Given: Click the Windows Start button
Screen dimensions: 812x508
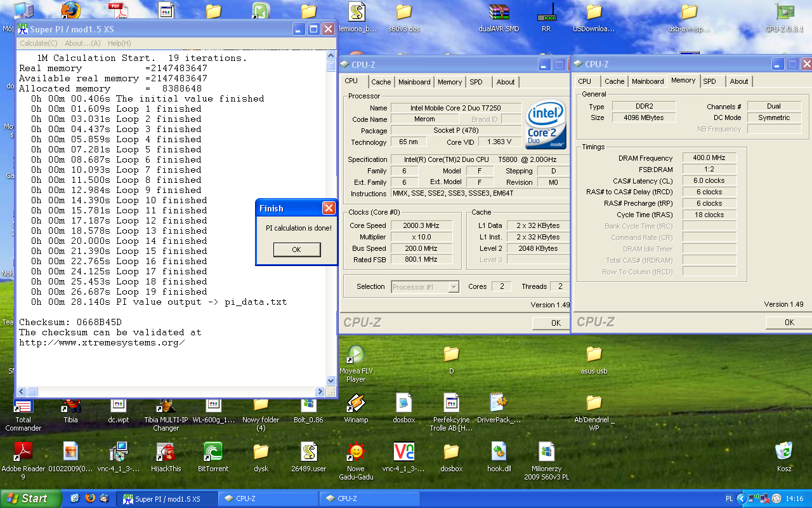Looking at the screenshot, I should [x=30, y=498].
